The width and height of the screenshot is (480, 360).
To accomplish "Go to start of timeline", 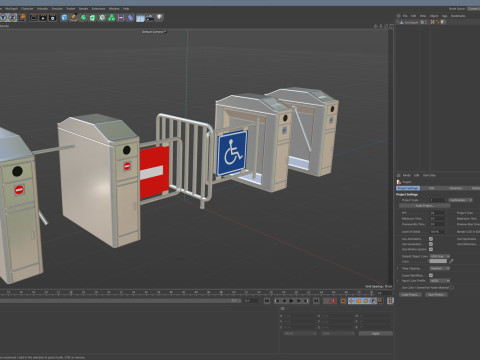I will tap(267, 301).
